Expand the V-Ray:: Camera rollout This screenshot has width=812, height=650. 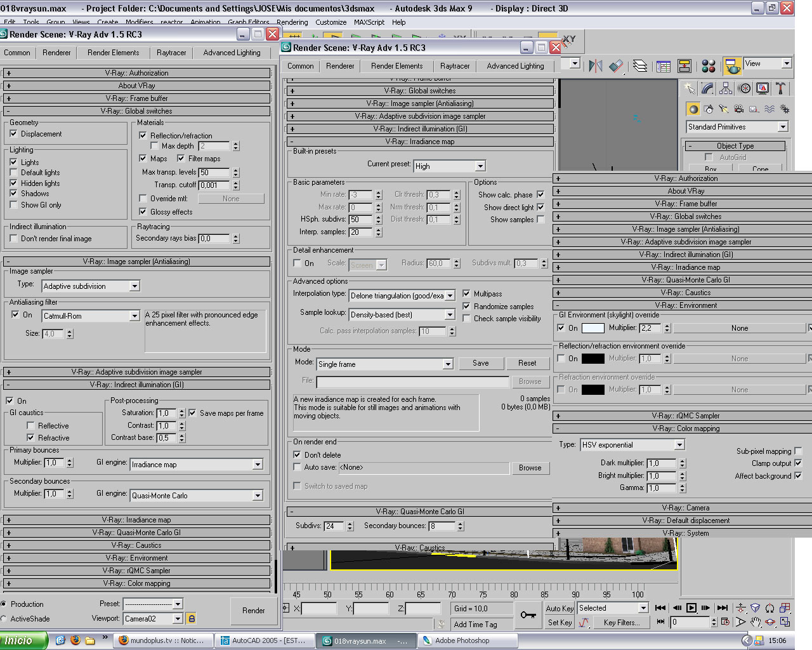683,508
